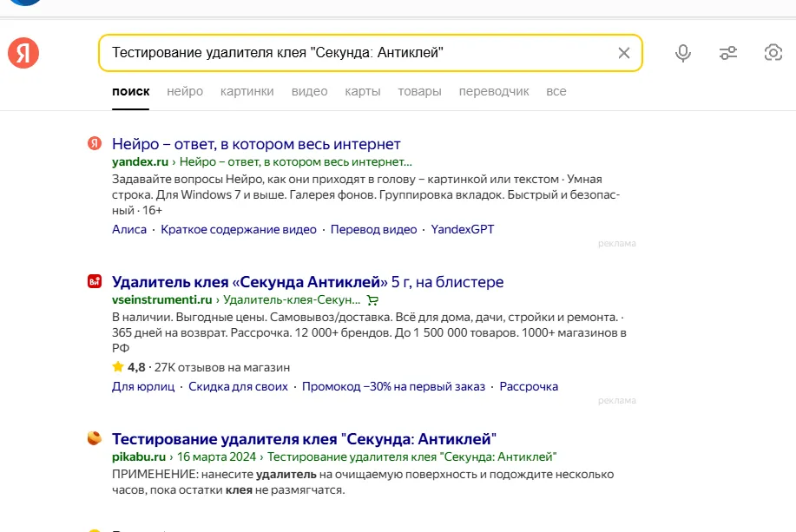Switch to the товары tab
The height and width of the screenshot is (532, 796).
coord(419,92)
